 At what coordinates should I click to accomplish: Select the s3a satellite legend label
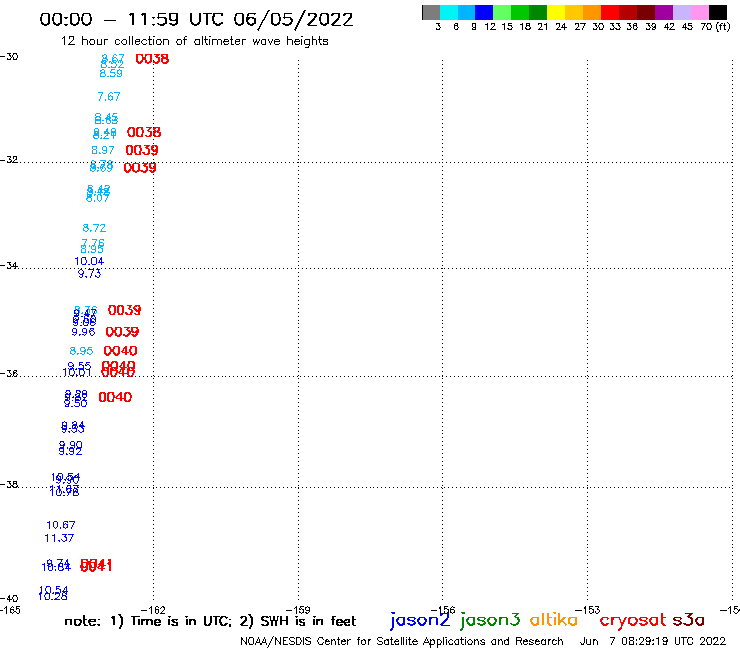(x=689, y=619)
